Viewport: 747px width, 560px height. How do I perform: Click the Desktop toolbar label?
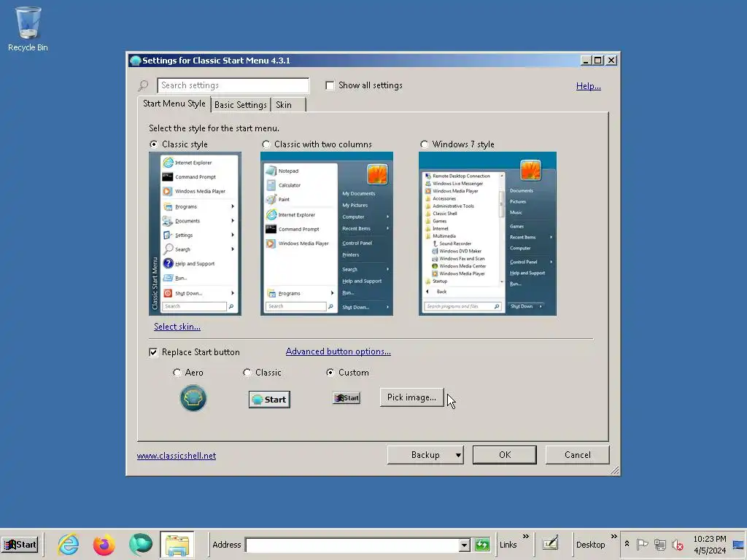pyautogui.click(x=590, y=545)
